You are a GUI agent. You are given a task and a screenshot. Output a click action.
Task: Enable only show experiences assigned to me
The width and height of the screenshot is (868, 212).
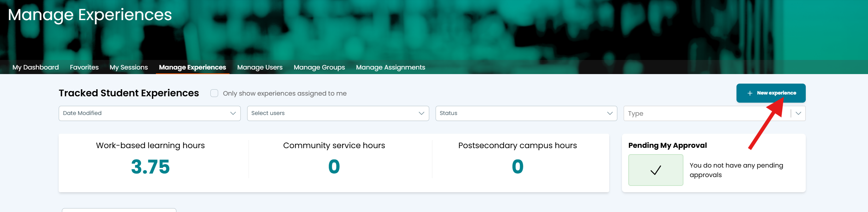click(214, 93)
